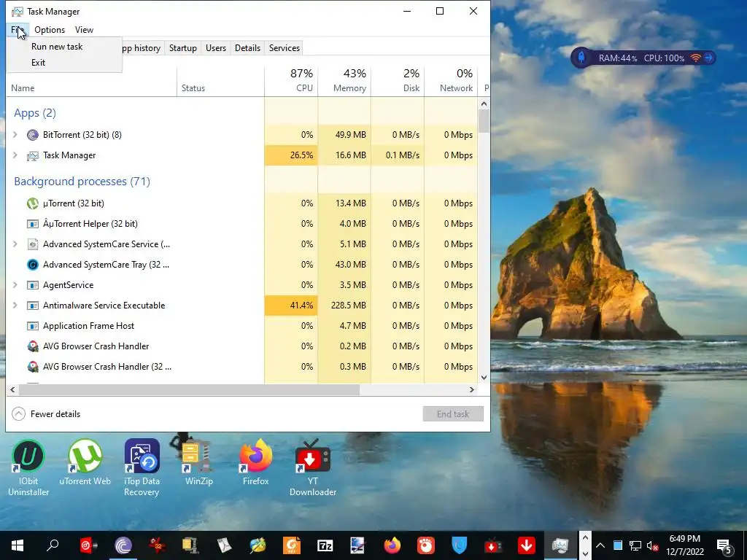The width and height of the screenshot is (747, 560).
Task: Open the Windows Start menu
Action: tap(18, 545)
